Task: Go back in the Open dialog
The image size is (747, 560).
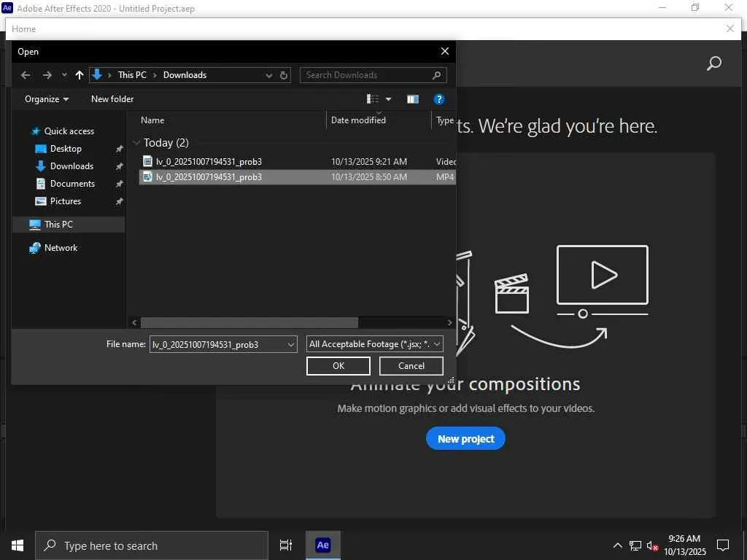Action: tap(26, 75)
